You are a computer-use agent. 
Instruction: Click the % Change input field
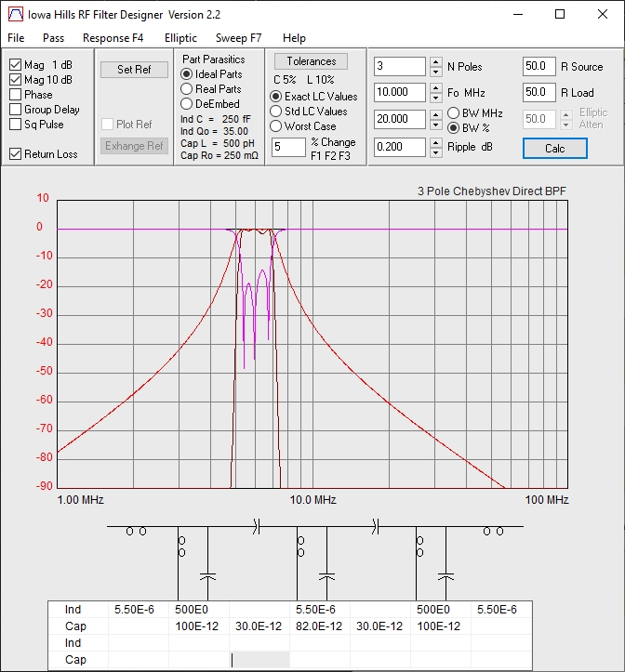[x=288, y=148]
